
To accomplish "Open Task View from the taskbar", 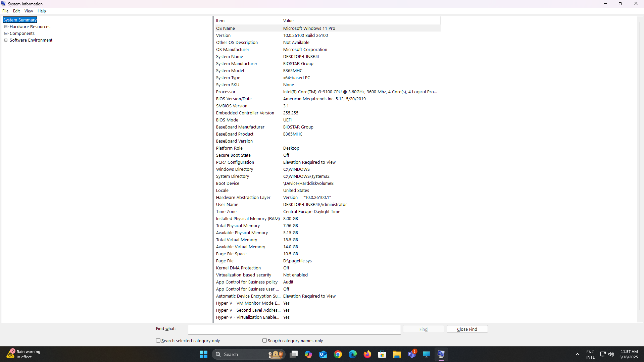I will [294, 354].
